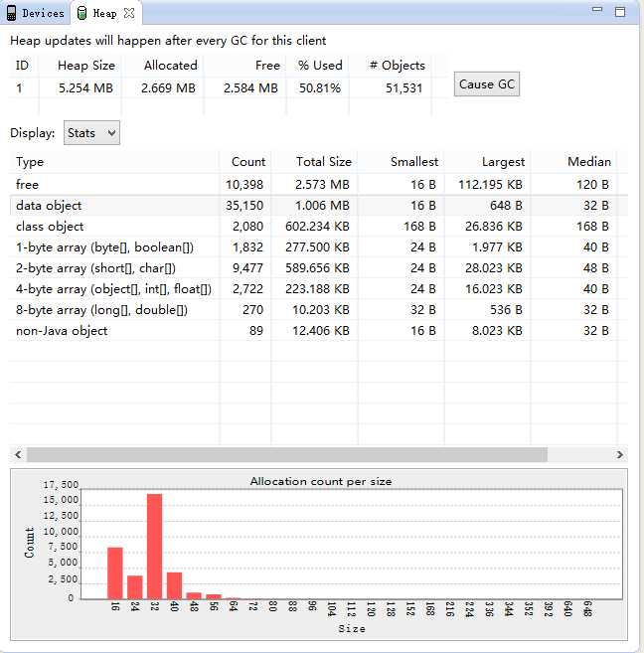Click the Smallest column header
Image resolution: width=644 pixels, height=653 pixels.
[401, 162]
